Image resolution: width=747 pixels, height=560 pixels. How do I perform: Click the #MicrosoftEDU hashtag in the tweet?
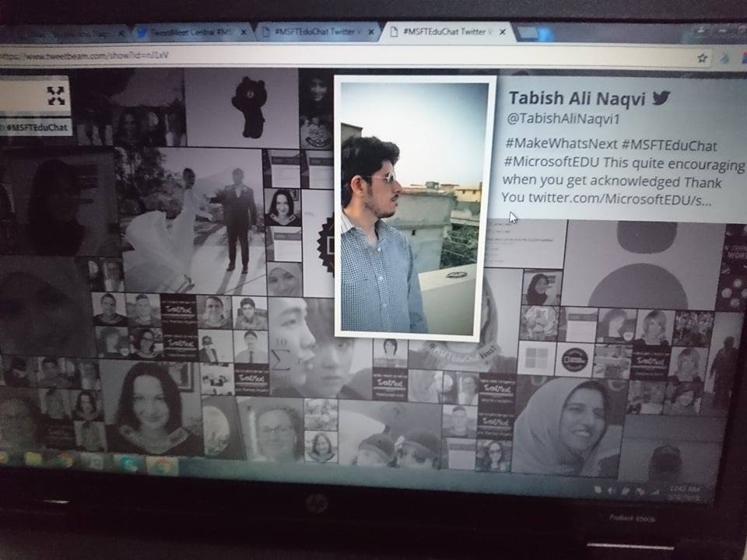[551, 162]
